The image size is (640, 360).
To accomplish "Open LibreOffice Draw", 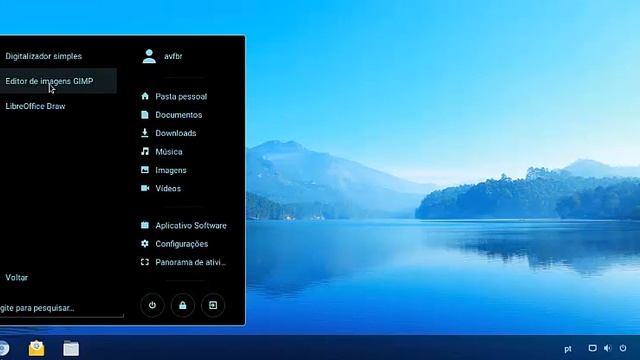I will pos(35,106).
